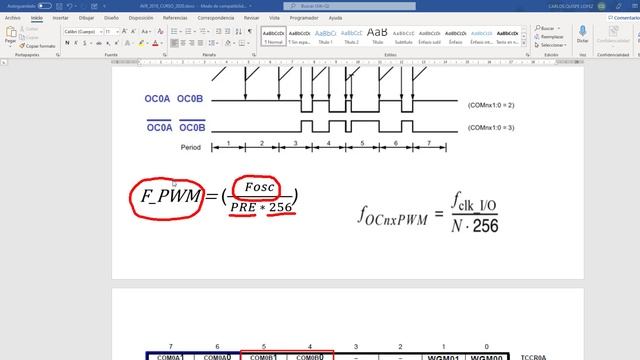Click the user account avatar

[602, 6]
